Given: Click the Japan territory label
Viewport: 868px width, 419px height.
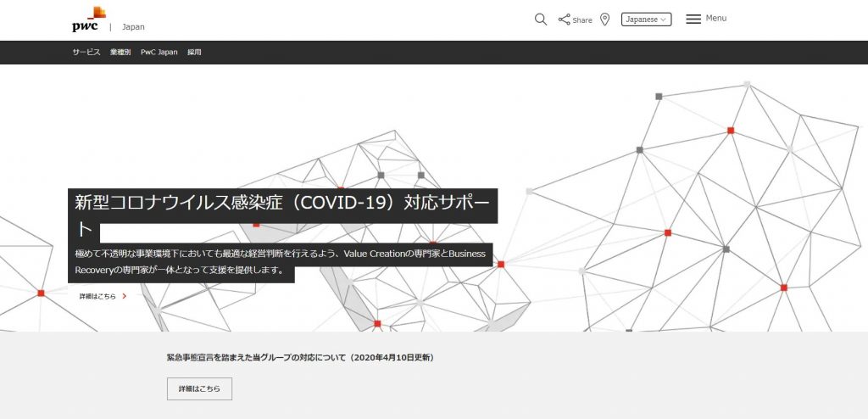Looking at the screenshot, I should [133, 26].
